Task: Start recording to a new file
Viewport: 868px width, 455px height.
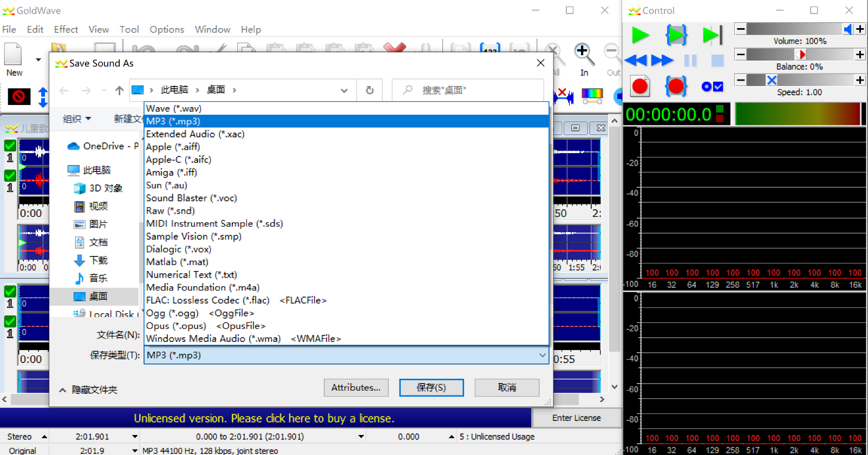Action: (x=640, y=87)
